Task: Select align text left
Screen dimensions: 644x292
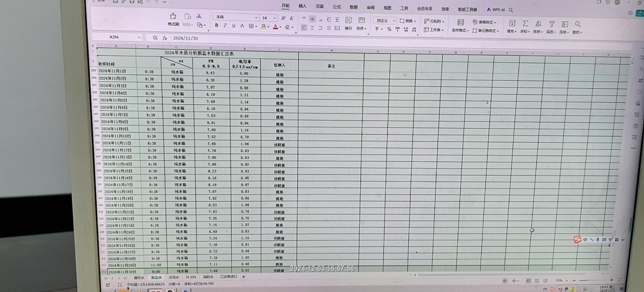Action: 304,28
